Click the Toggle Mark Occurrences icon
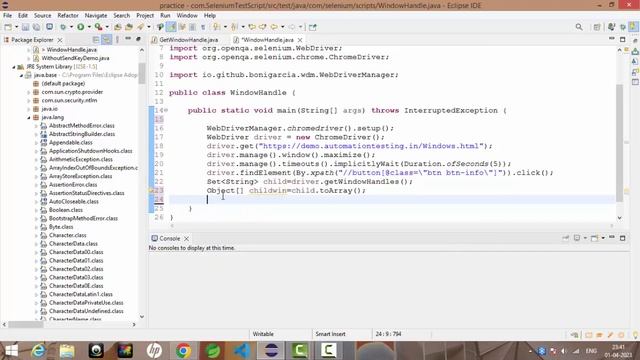This screenshot has width=640, height=360. tap(171, 27)
